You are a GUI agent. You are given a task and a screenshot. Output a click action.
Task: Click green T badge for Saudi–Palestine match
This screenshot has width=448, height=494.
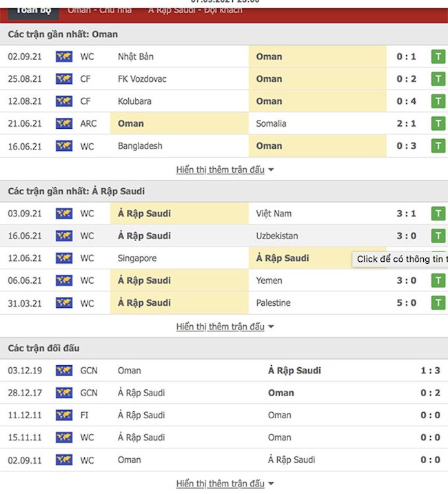[x=438, y=302]
